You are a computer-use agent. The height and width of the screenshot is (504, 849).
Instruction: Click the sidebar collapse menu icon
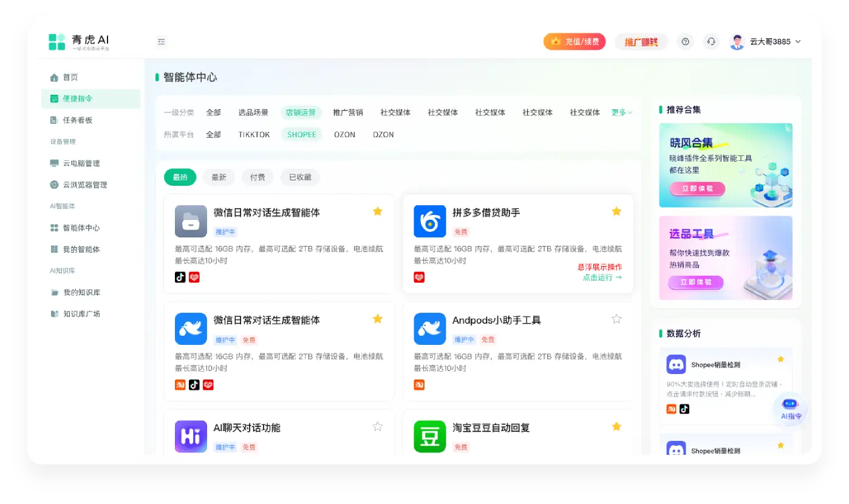coord(162,42)
